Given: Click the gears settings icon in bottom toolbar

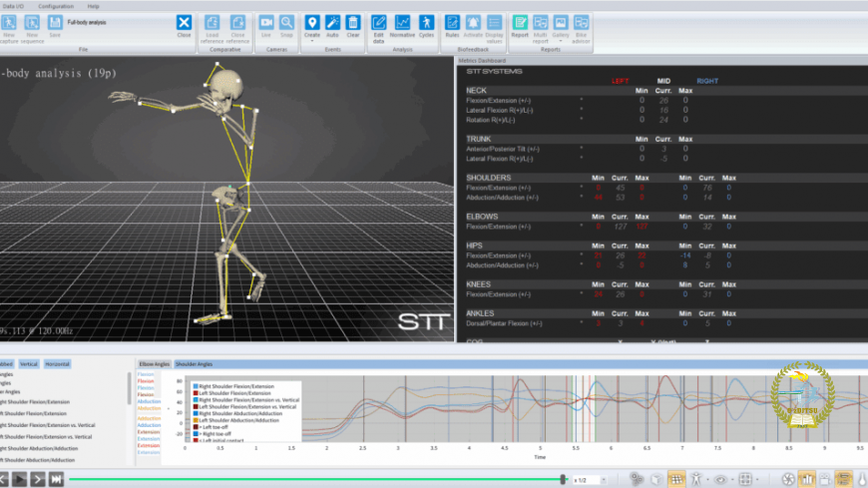Looking at the screenshot, I should [637, 479].
